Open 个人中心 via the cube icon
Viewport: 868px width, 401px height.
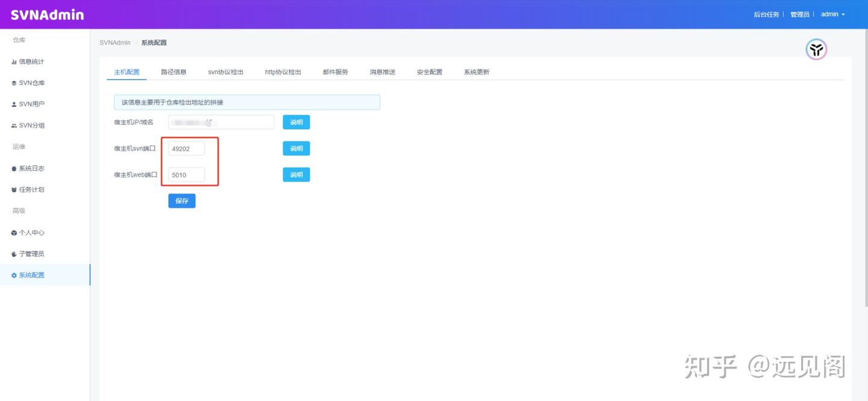click(x=14, y=232)
